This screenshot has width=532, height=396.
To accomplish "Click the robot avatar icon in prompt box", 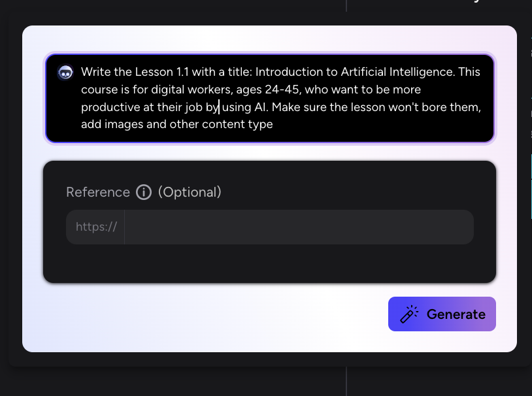I will (x=65, y=73).
